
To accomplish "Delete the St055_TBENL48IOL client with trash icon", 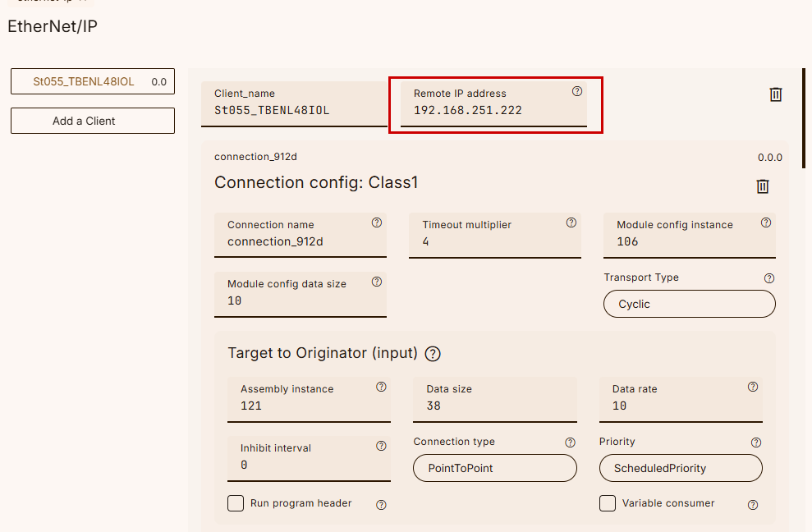I will (x=775, y=94).
